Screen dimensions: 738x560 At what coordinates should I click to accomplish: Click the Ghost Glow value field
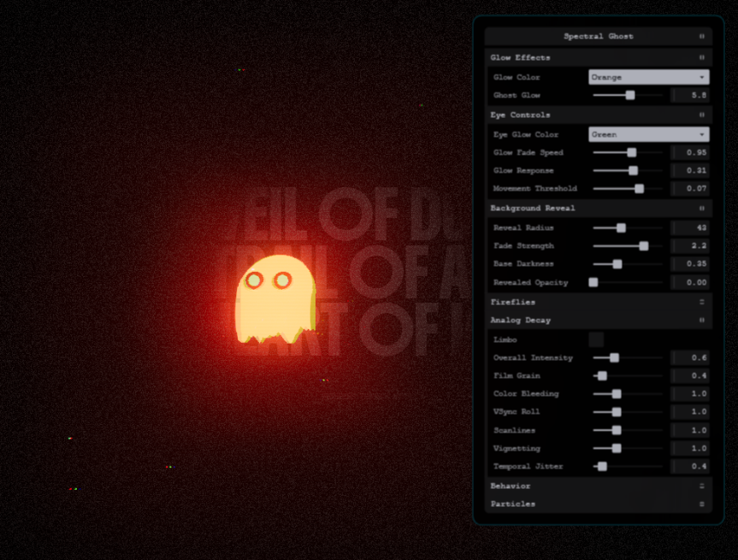689,95
